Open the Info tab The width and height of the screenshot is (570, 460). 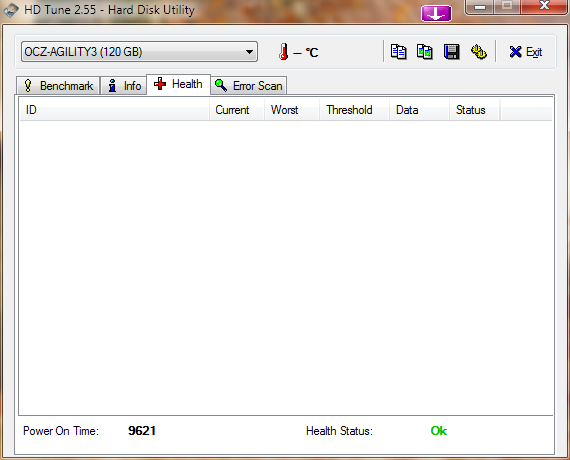click(x=124, y=86)
